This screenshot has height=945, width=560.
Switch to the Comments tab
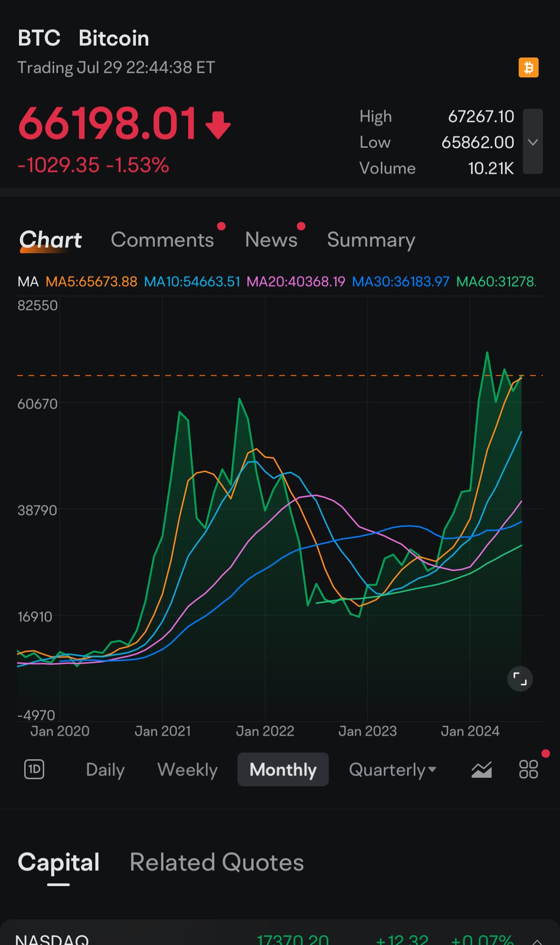pos(162,240)
